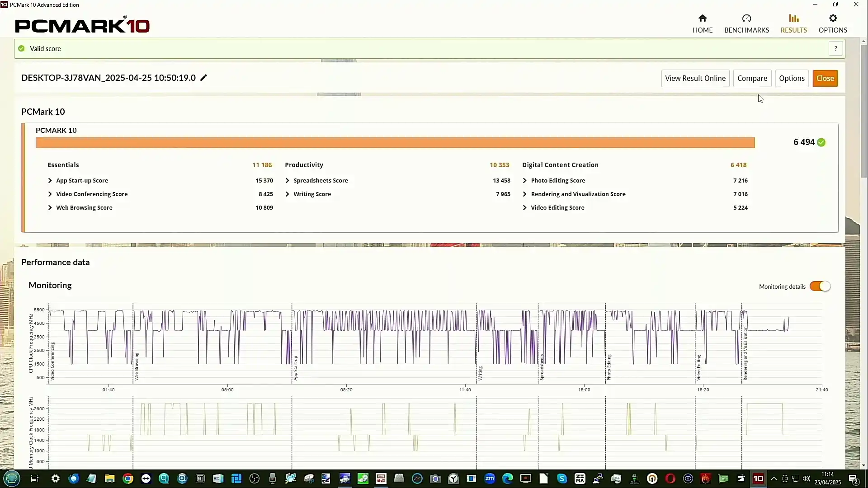Open the network status tray icon

coord(796,479)
